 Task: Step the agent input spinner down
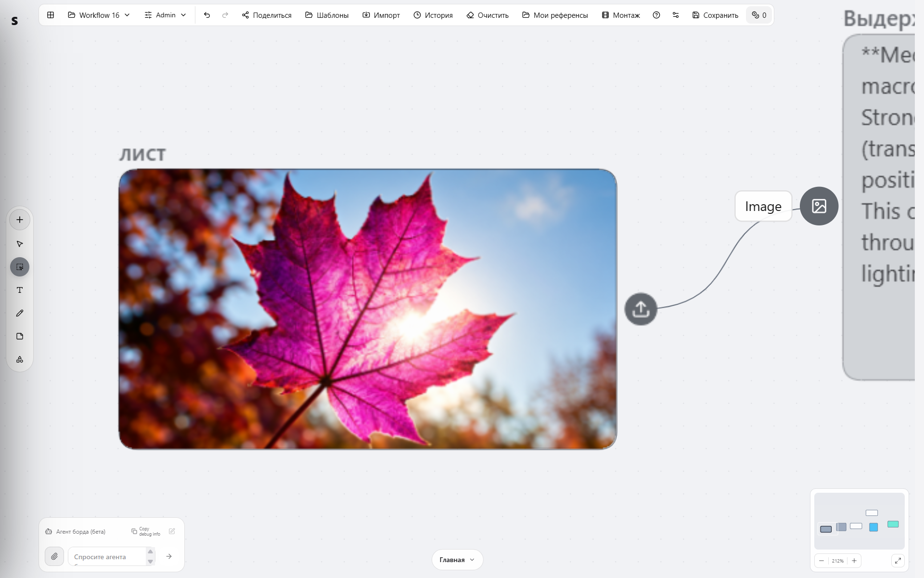[x=150, y=562]
